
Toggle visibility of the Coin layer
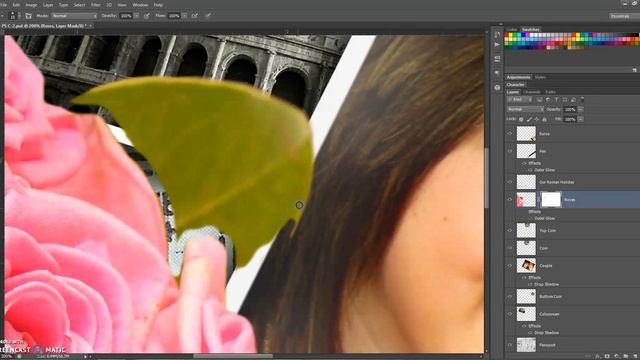(x=510, y=248)
